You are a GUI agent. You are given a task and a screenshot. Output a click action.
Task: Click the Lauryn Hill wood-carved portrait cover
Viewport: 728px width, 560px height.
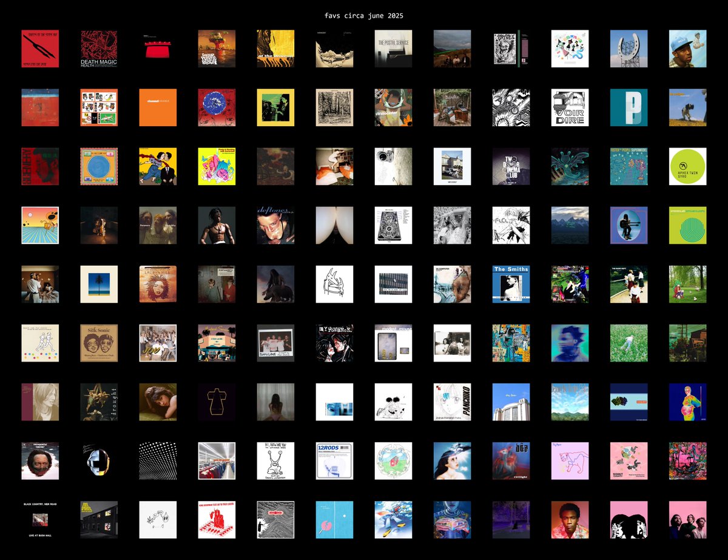pyautogui.click(x=158, y=284)
